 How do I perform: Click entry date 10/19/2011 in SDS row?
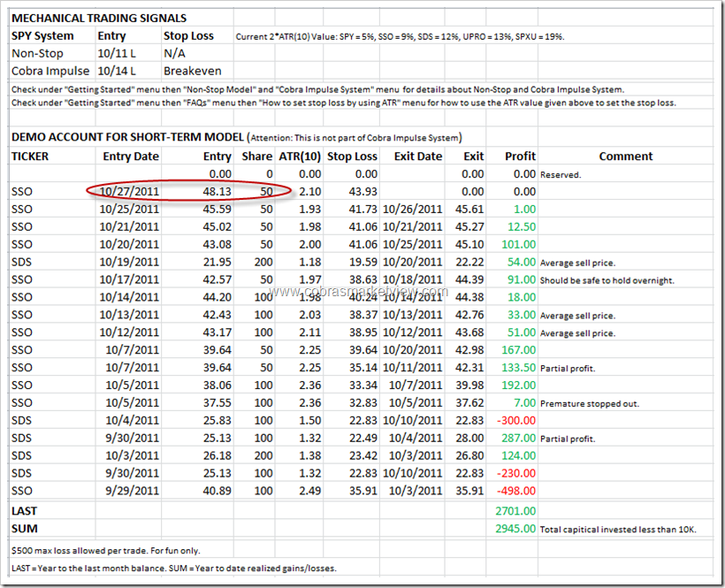(129, 262)
